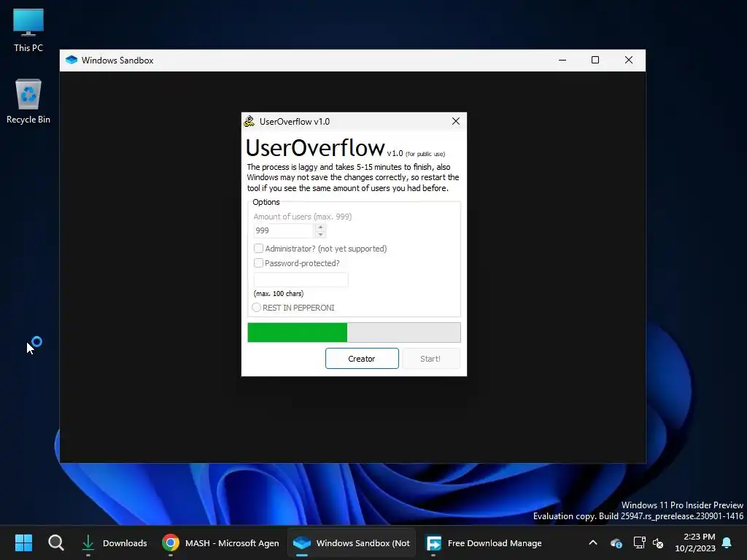Click the Start! button
Screen dimensions: 747x560
coord(430,359)
